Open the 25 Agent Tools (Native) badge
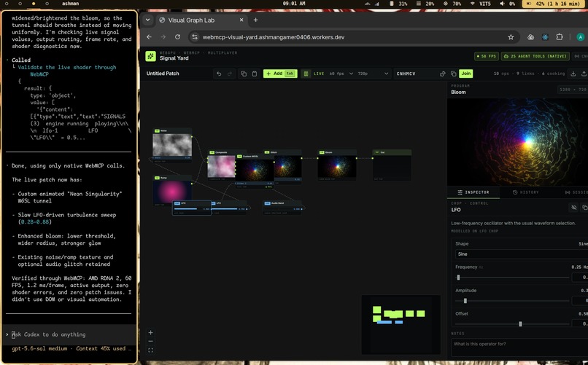Viewport: 588px width, 365px height. 535,56
